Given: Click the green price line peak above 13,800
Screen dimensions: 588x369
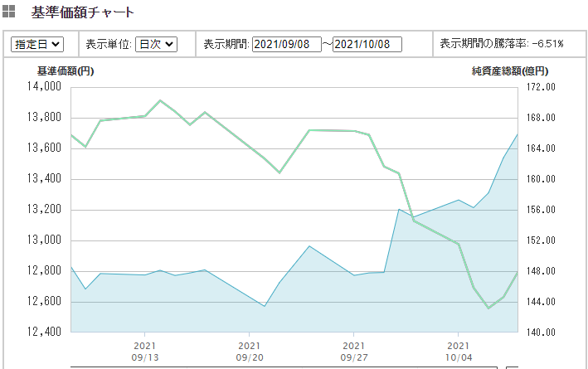Looking at the screenshot, I should pyautogui.click(x=160, y=100).
